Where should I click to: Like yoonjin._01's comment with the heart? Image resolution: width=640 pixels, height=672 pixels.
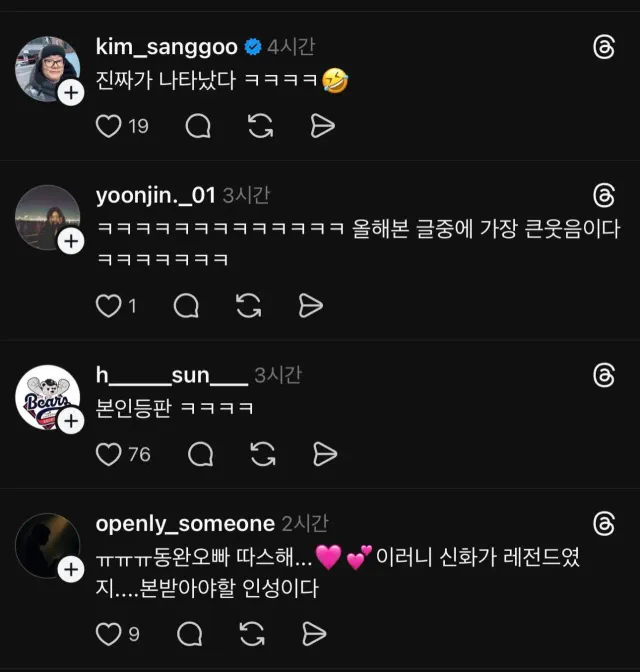(x=107, y=305)
